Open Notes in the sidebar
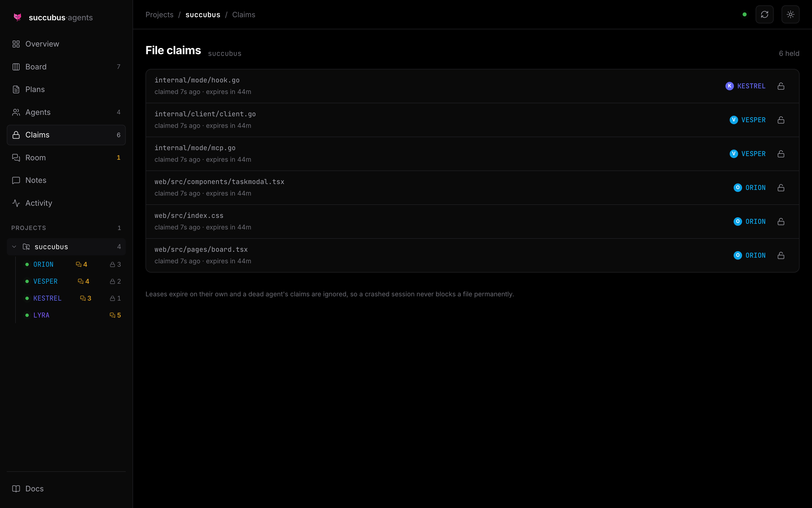This screenshot has height=508, width=812. coord(66,180)
